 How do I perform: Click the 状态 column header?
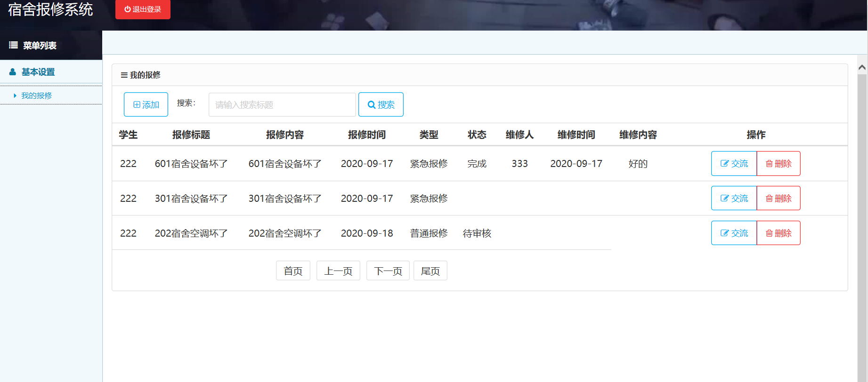tap(477, 135)
